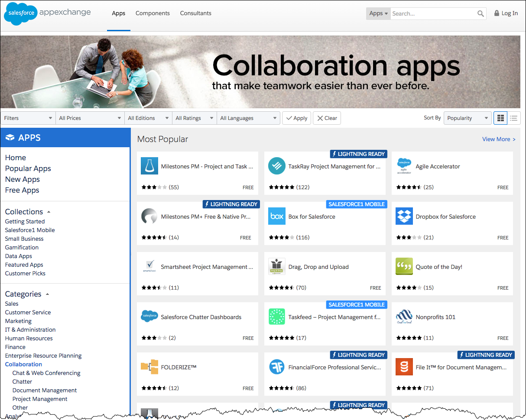Open Milestones PM+ Free app icon
The height and width of the screenshot is (420, 526).
point(149,216)
